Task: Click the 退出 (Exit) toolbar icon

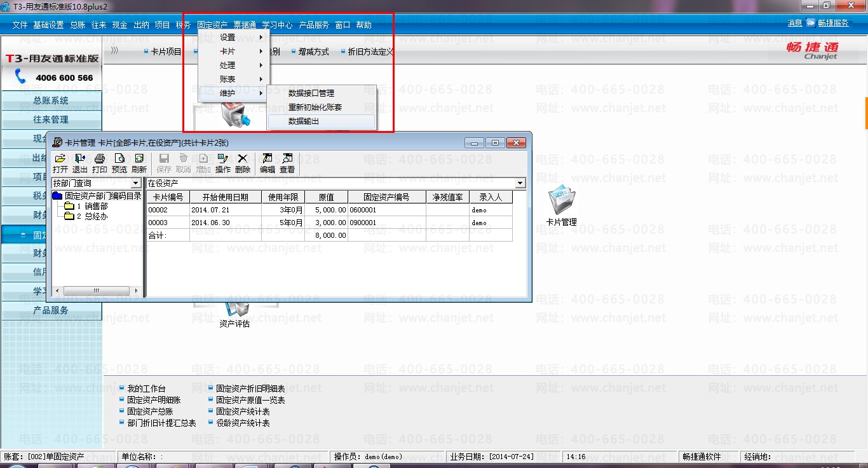Action: [x=80, y=163]
